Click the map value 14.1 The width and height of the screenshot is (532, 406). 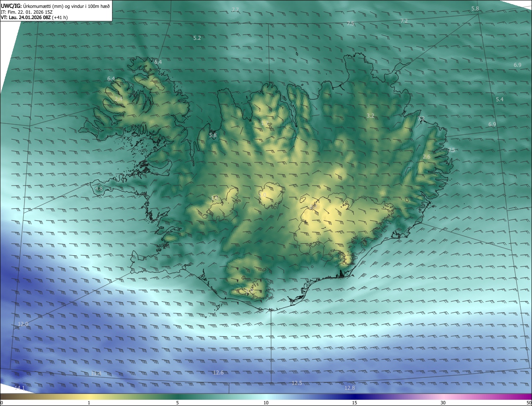point(20,387)
